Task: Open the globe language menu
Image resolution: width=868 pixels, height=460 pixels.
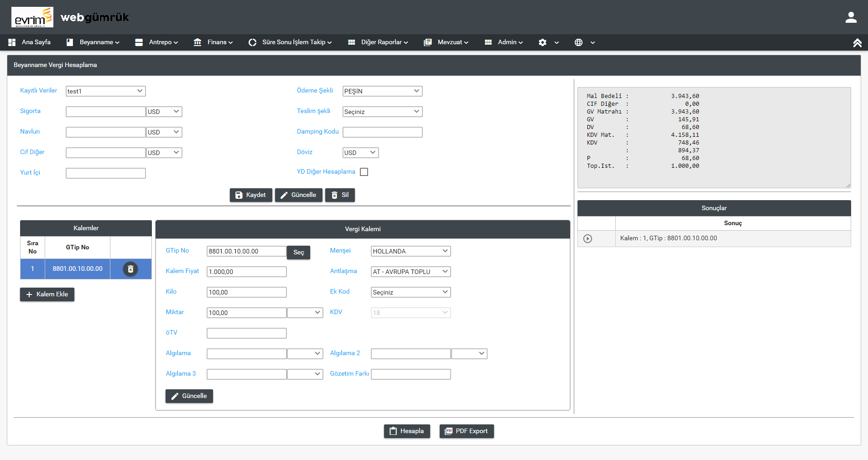Action: click(x=584, y=42)
